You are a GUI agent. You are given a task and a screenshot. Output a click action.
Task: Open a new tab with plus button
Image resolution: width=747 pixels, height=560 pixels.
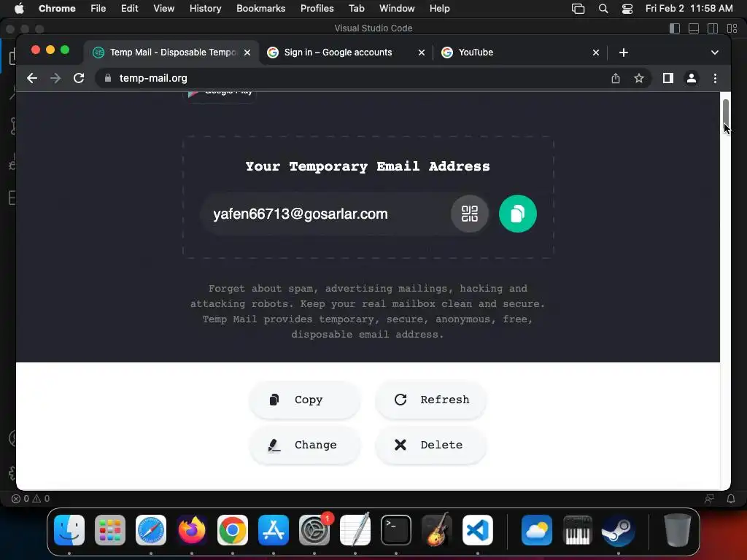[x=623, y=52]
